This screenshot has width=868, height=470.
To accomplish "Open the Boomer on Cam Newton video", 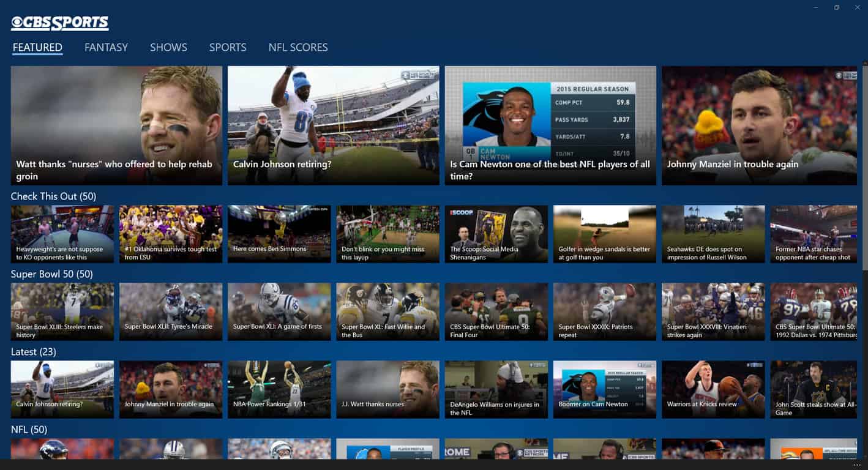I will pyautogui.click(x=605, y=389).
